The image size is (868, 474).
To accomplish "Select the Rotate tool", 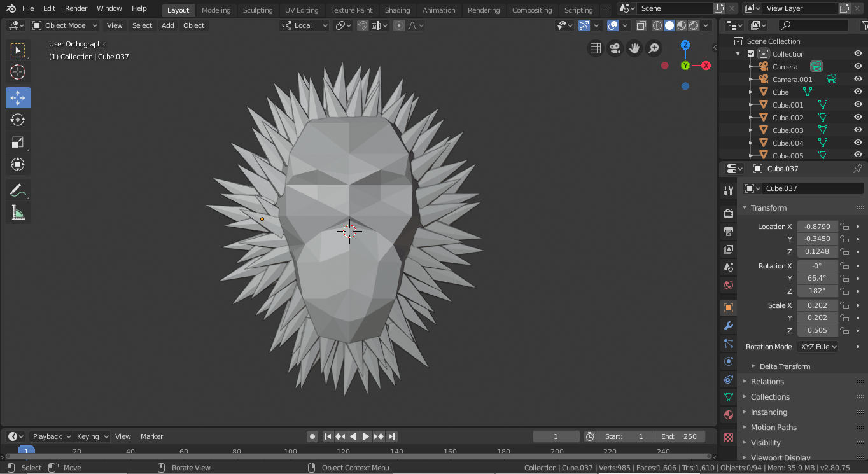I will click(x=18, y=120).
